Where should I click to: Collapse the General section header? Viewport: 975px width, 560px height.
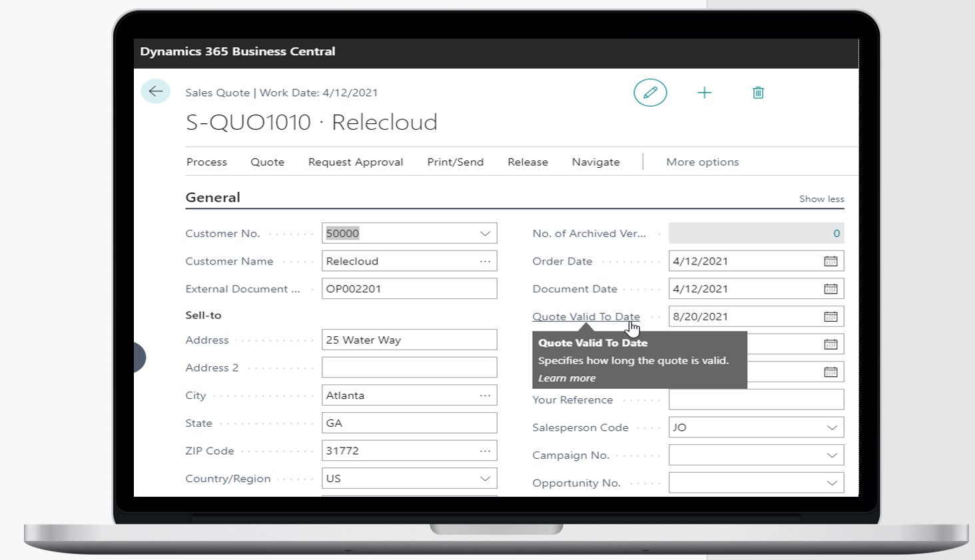click(212, 197)
